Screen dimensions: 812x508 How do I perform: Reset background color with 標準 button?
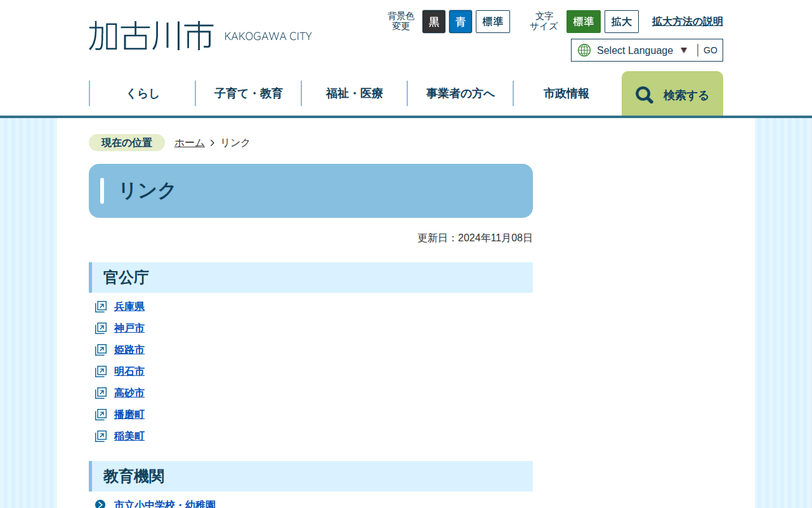[x=493, y=22]
